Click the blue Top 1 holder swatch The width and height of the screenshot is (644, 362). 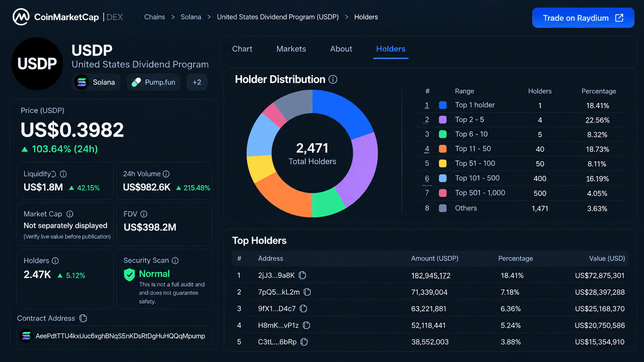tap(443, 105)
